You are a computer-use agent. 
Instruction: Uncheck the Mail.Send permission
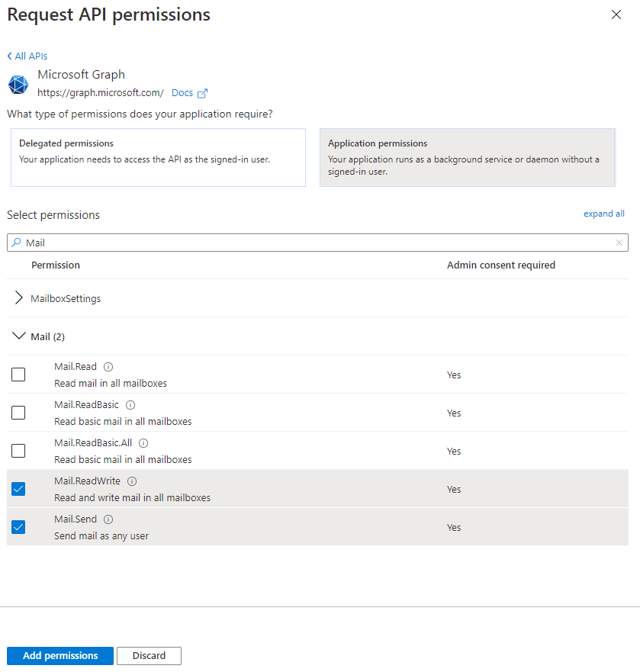18,527
